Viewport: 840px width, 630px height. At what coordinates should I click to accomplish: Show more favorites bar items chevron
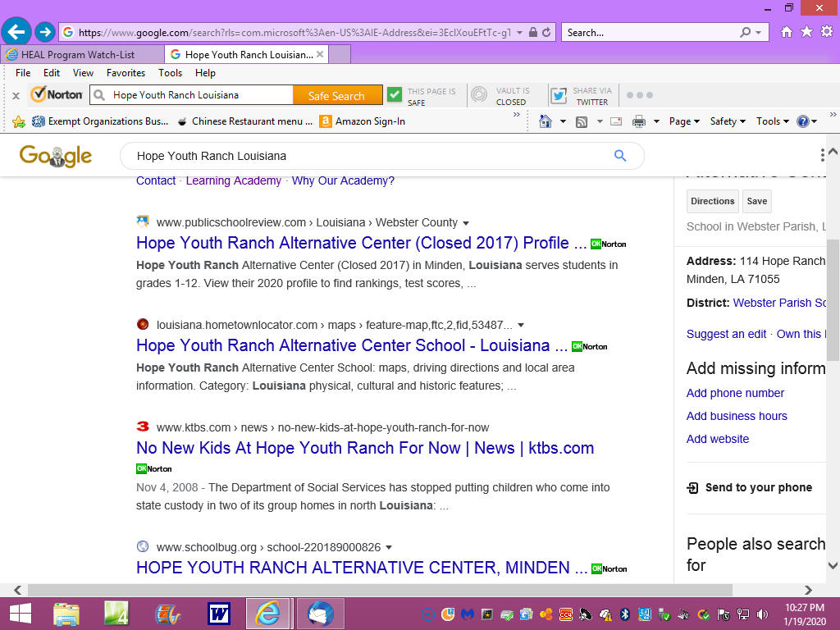517,115
